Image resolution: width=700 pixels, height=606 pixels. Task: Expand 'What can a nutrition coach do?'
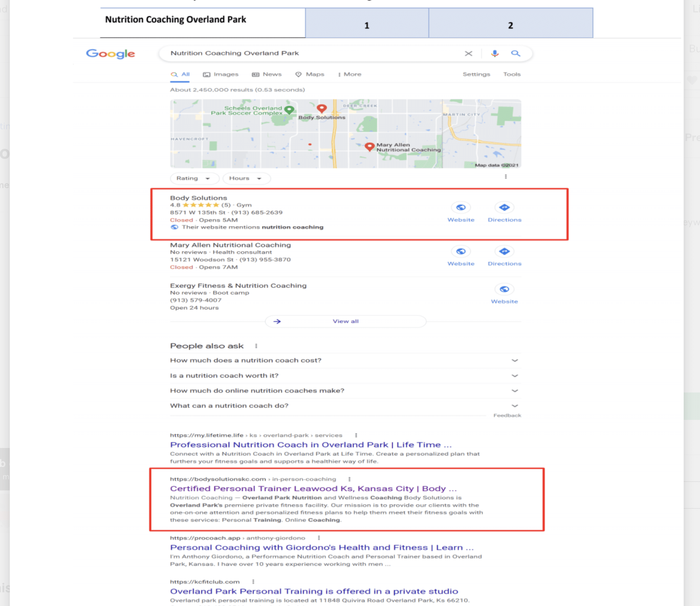(x=345, y=406)
